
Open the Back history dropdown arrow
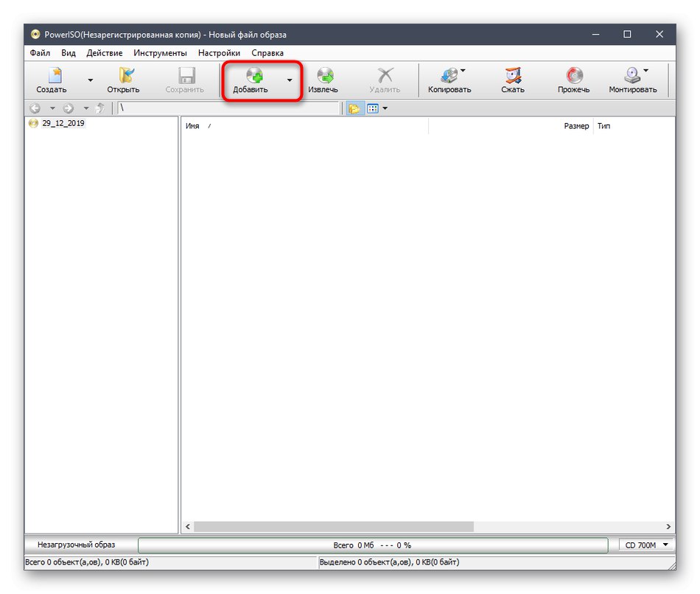[x=52, y=108]
